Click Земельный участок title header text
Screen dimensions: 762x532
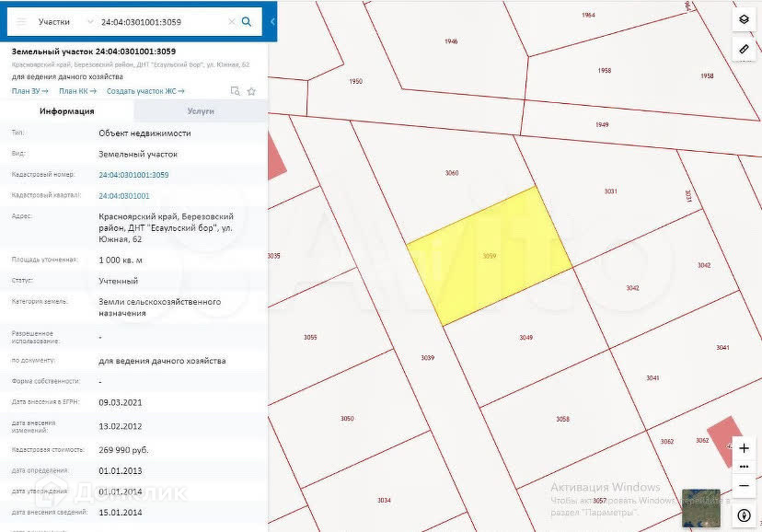point(94,51)
